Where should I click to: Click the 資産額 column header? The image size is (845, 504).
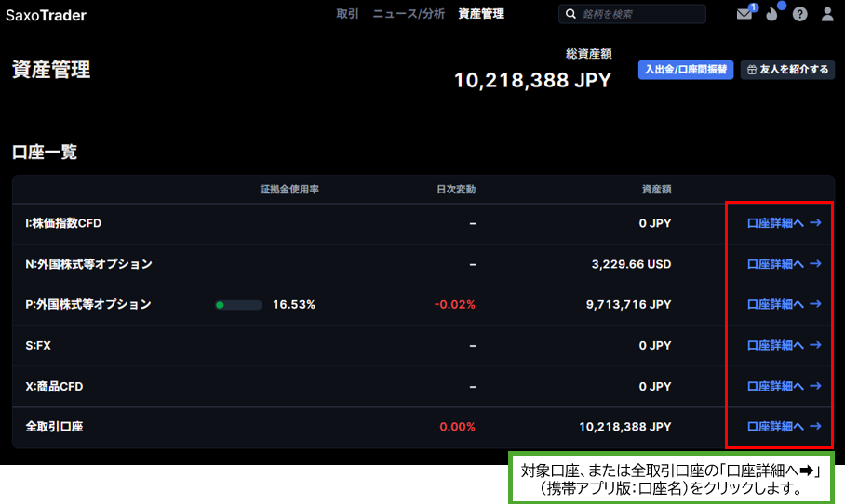coord(656,189)
